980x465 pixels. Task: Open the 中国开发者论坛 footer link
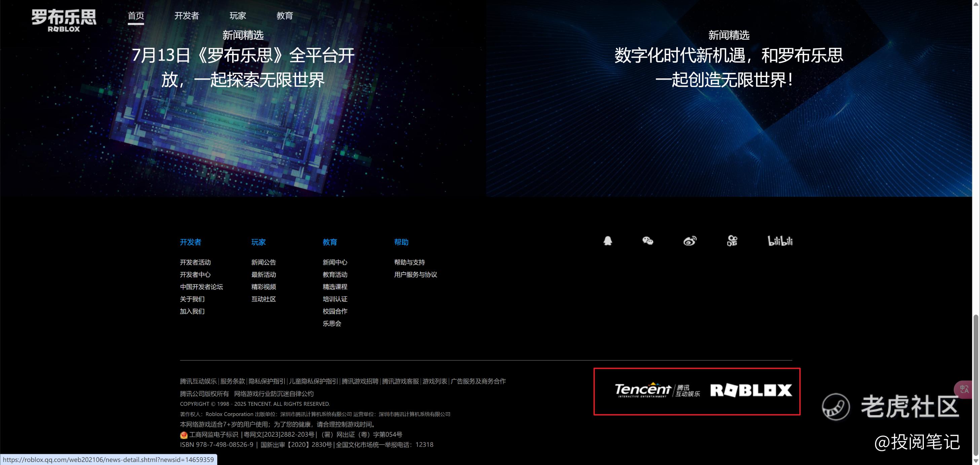(x=201, y=287)
